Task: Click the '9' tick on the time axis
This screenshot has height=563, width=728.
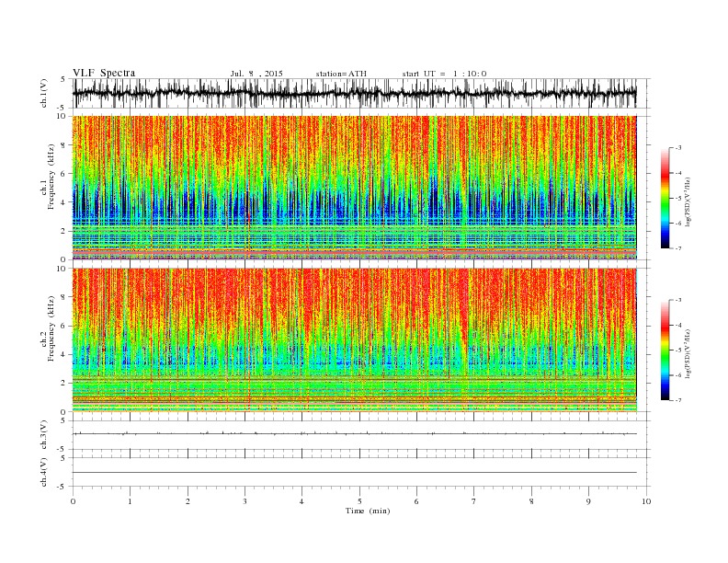Action: (x=588, y=501)
